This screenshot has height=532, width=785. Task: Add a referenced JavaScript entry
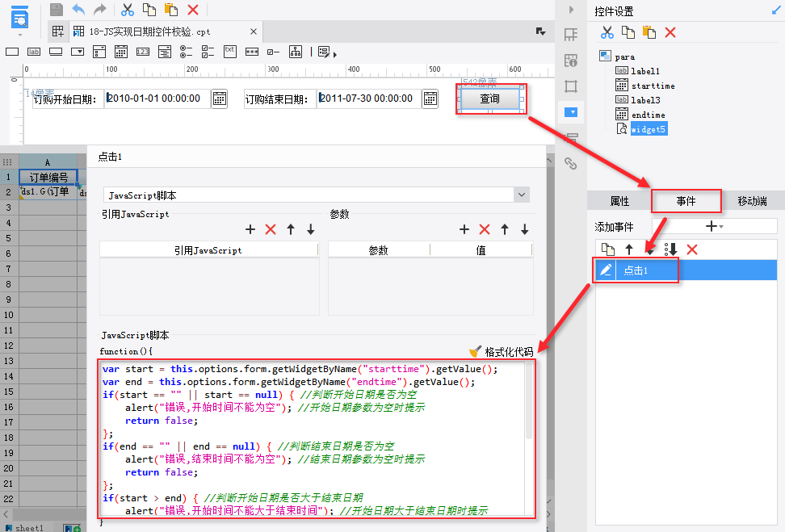250,229
